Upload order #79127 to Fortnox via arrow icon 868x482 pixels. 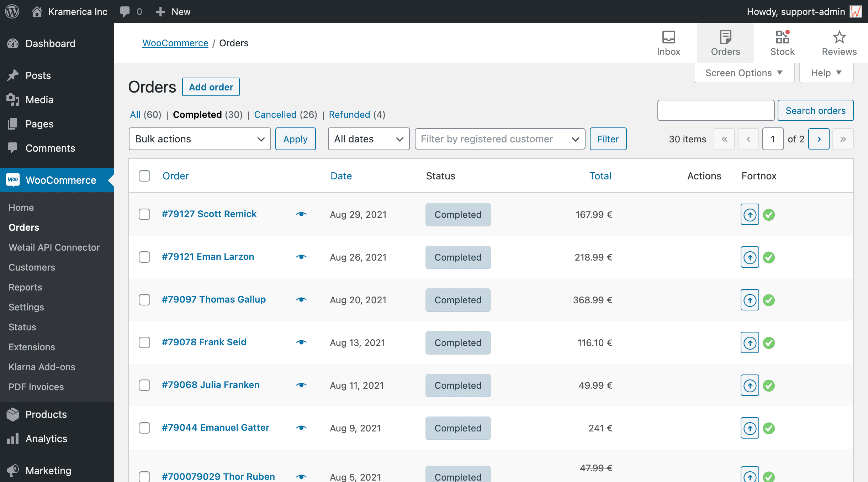[750, 215]
